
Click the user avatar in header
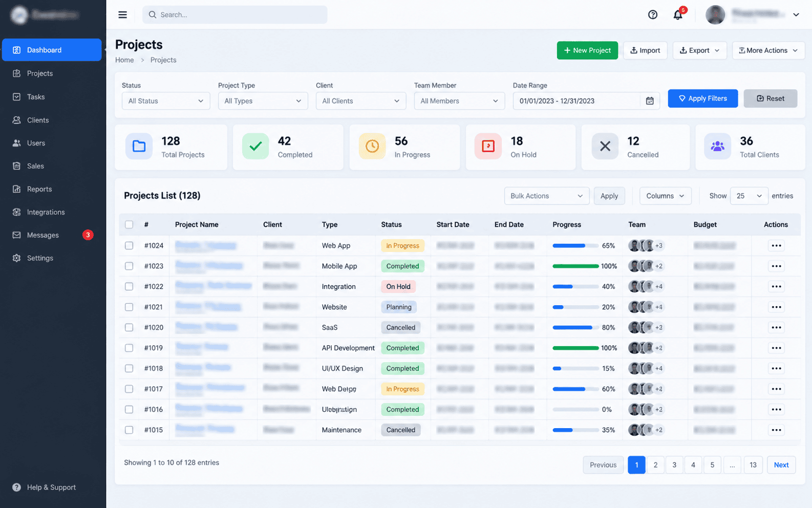[715, 15]
